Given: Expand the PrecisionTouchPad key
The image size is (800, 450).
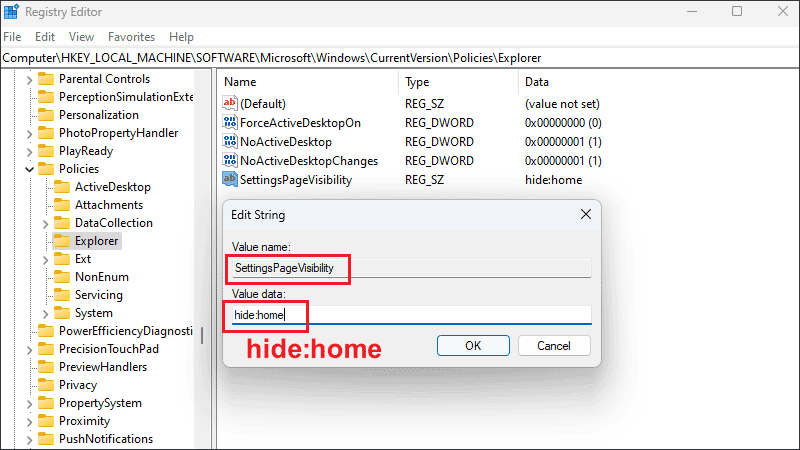Looking at the screenshot, I should pos(29,349).
